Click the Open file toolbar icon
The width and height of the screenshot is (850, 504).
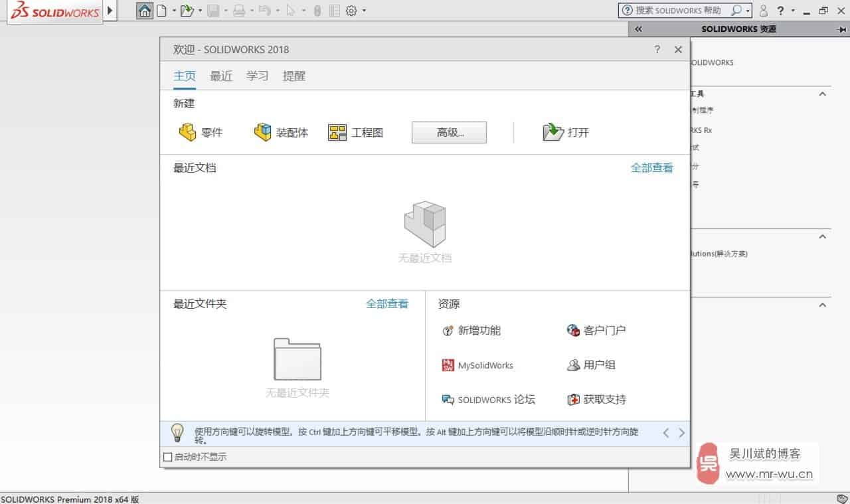tap(187, 11)
